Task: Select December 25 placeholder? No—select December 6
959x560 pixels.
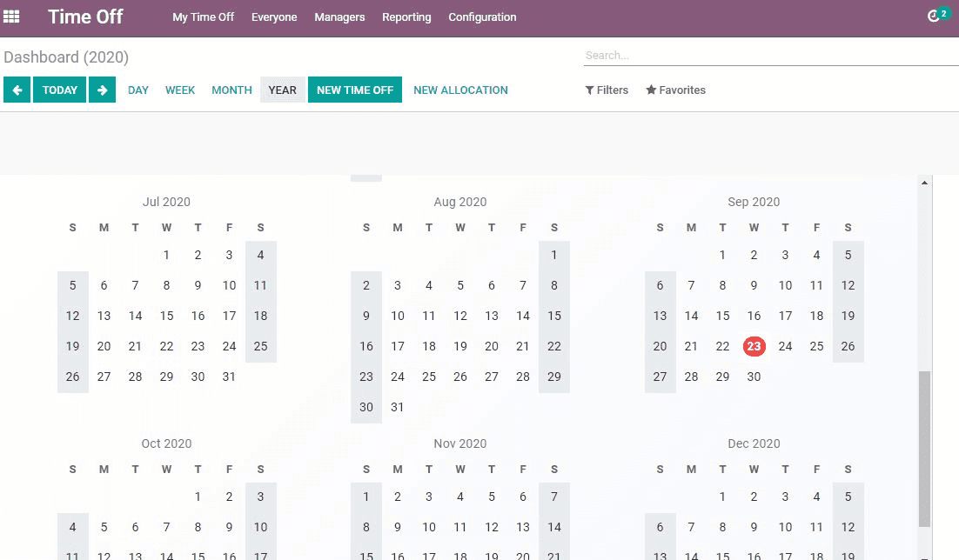Action: click(660, 527)
